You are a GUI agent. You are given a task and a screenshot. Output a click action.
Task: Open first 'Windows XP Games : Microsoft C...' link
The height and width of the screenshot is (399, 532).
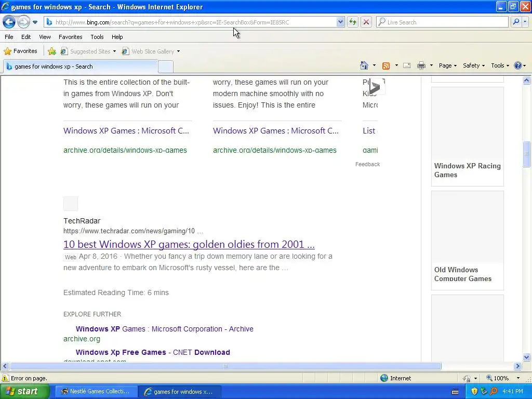click(x=126, y=130)
